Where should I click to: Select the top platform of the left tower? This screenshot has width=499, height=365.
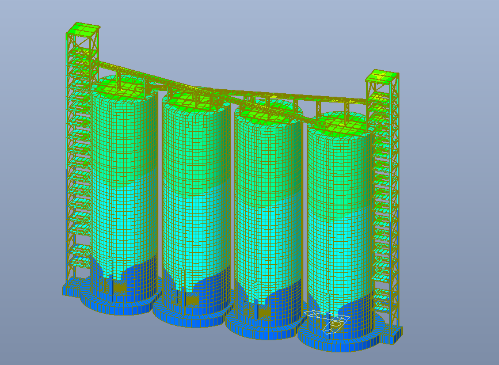tap(83, 28)
